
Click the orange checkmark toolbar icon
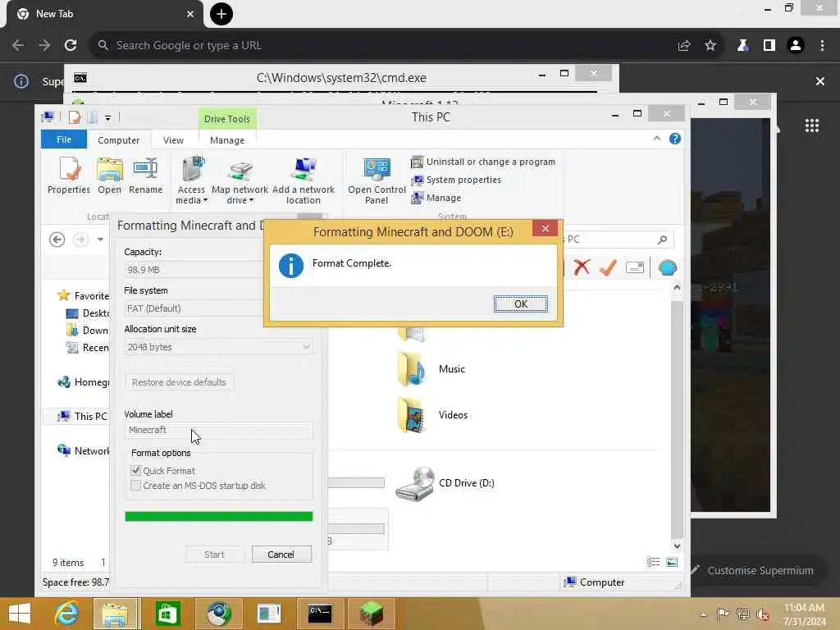coord(608,267)
